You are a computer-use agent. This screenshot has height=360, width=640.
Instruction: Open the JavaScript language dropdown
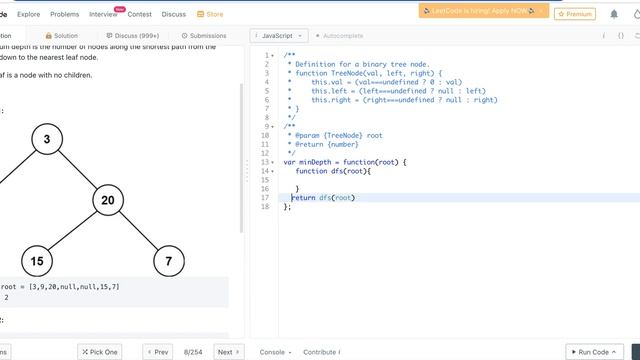(x=279, y=36)
